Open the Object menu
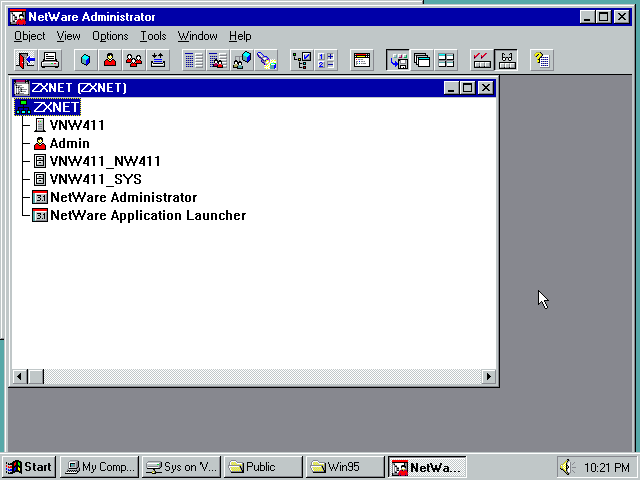640x480 pixels. click(29, 36)
